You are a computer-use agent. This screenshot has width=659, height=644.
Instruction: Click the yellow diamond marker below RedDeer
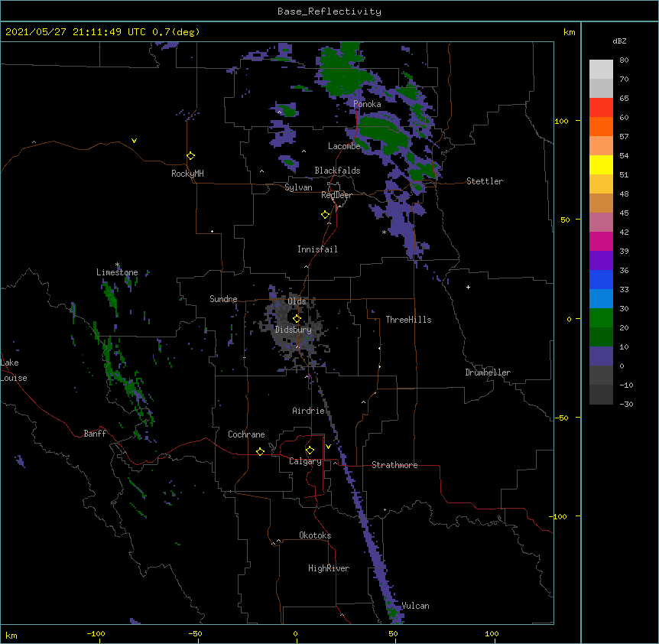point(325,215)
